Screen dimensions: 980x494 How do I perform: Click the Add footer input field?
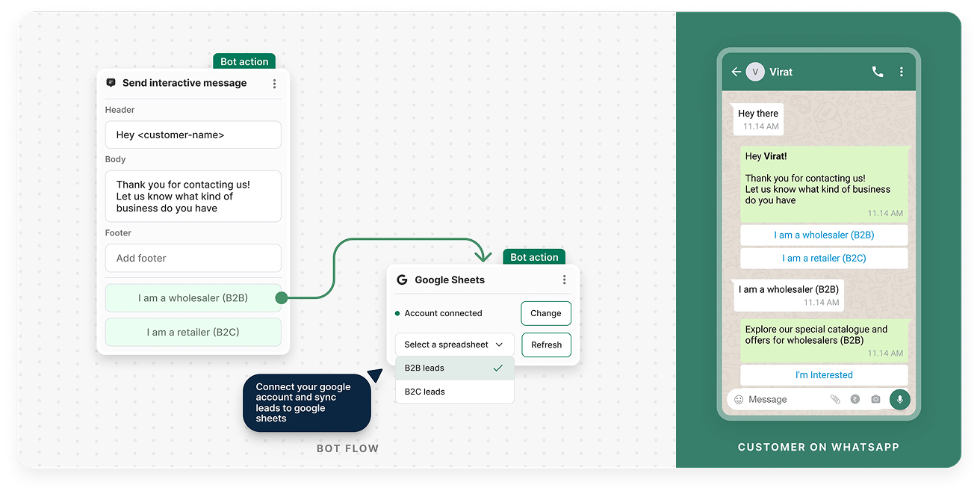tap(193, 258)
